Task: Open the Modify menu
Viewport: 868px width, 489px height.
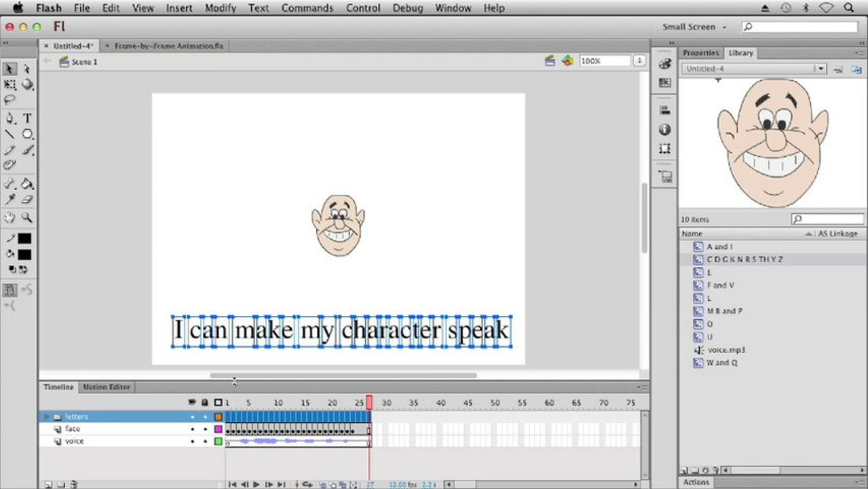Action: click(x=221, y=8)
